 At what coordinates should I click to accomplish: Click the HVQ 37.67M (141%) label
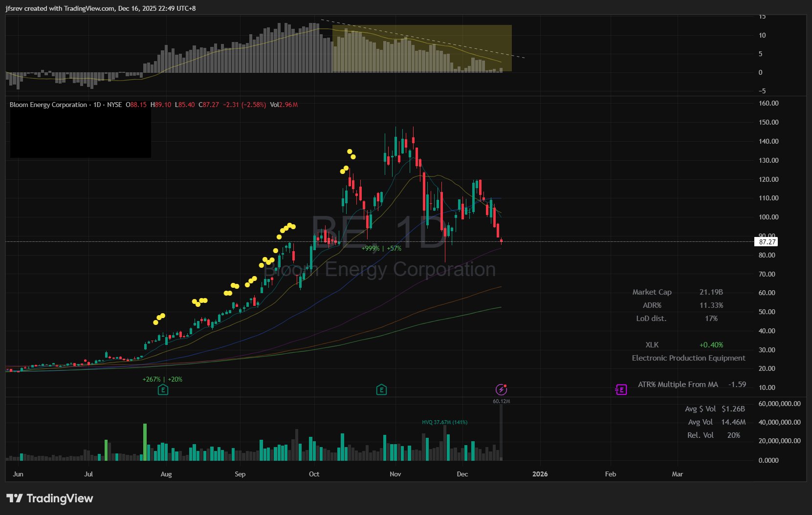point(445,422)
